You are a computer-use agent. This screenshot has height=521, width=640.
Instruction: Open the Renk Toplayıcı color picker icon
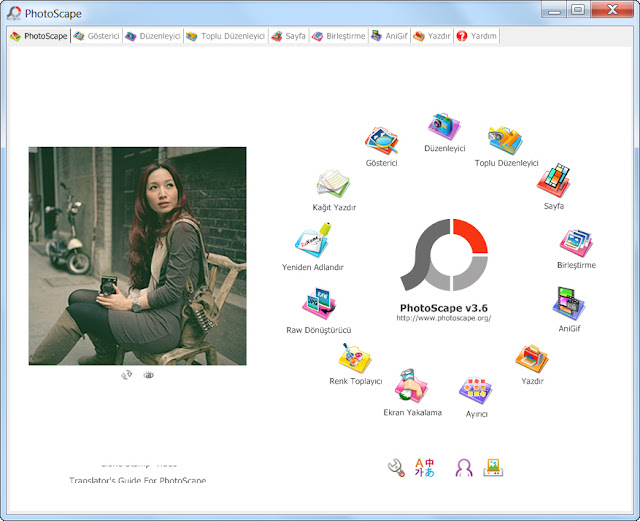tap(355, 358)
